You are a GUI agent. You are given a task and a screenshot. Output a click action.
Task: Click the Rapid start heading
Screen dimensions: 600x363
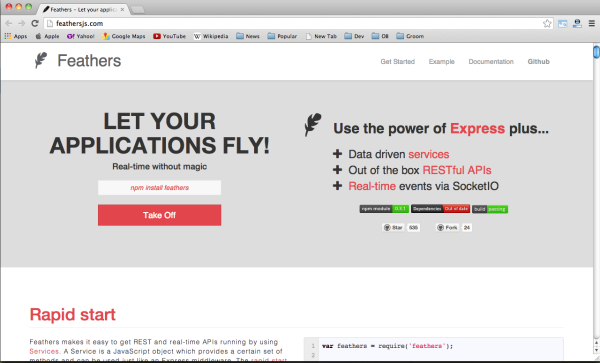(x=72, y=314)
